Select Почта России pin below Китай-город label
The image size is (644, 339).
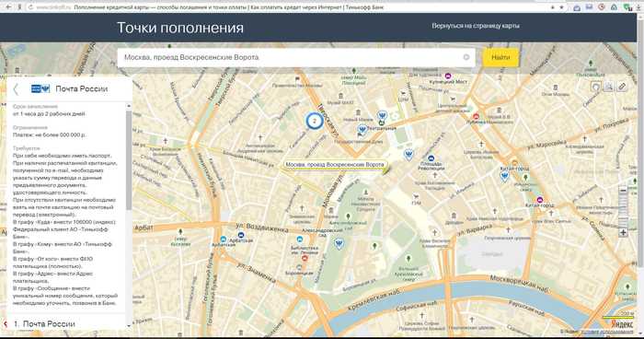tap(504, 177)
